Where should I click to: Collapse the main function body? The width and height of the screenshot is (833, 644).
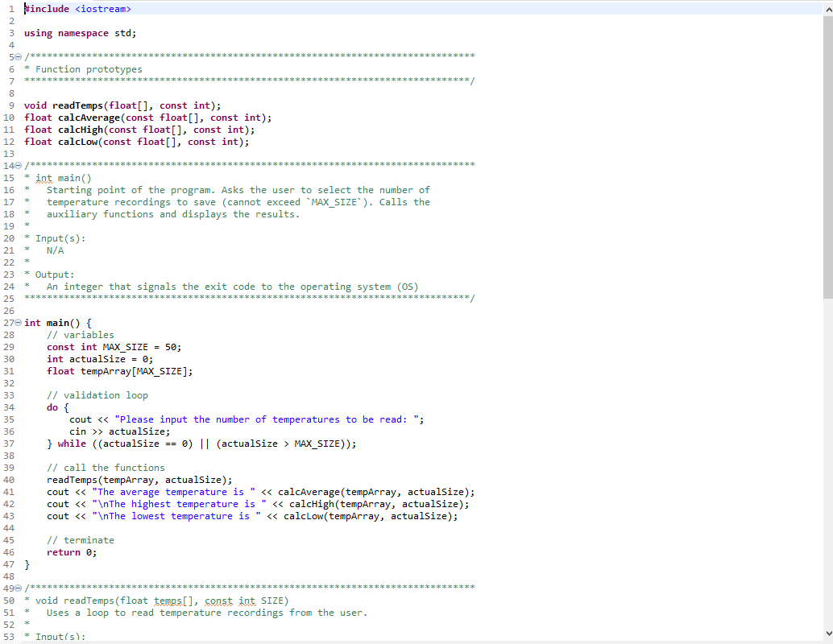click(17, 322)
